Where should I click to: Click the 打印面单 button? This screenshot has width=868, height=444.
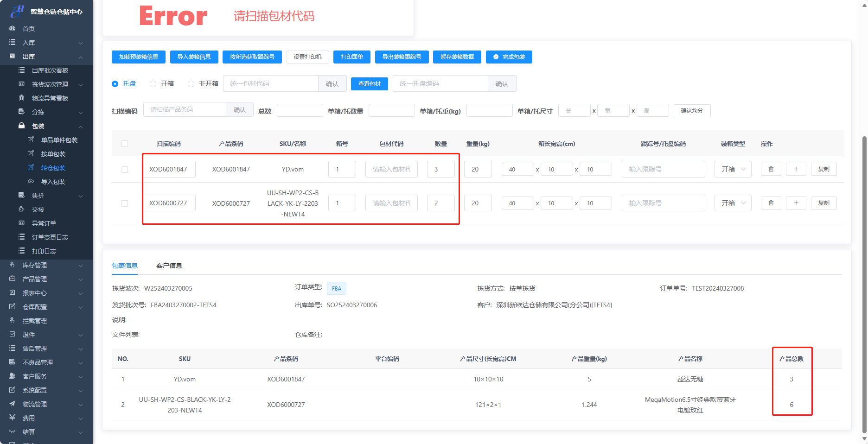pyautogui.click(x=351, y=57)
